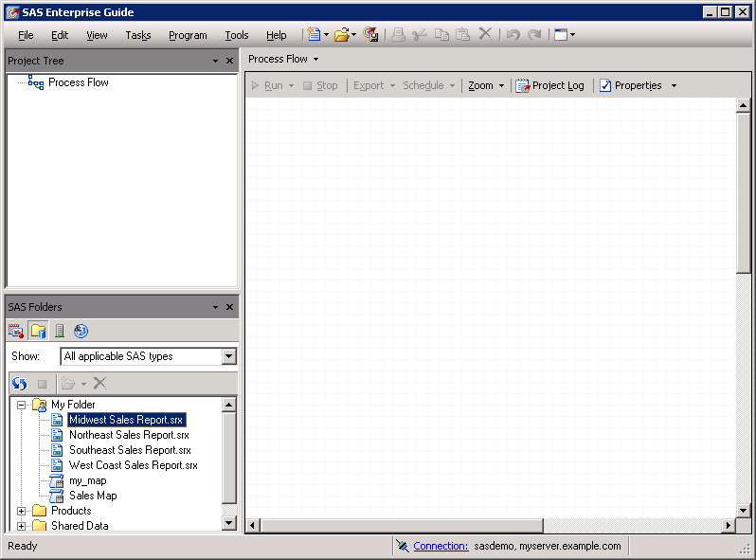Image resolution: width=756 pixels, height=560 pixels.
Task: Expand the Shared Data folder
Action: [21, 526]
